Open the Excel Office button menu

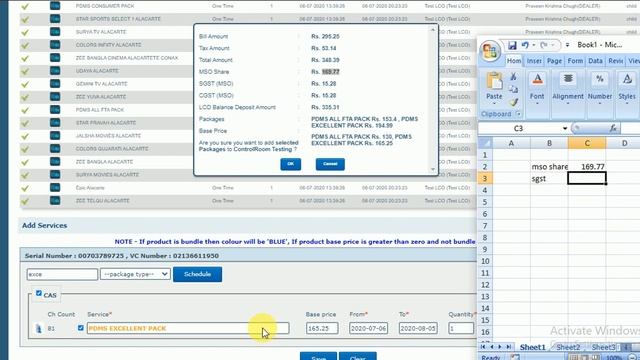[x=490, y=51]
